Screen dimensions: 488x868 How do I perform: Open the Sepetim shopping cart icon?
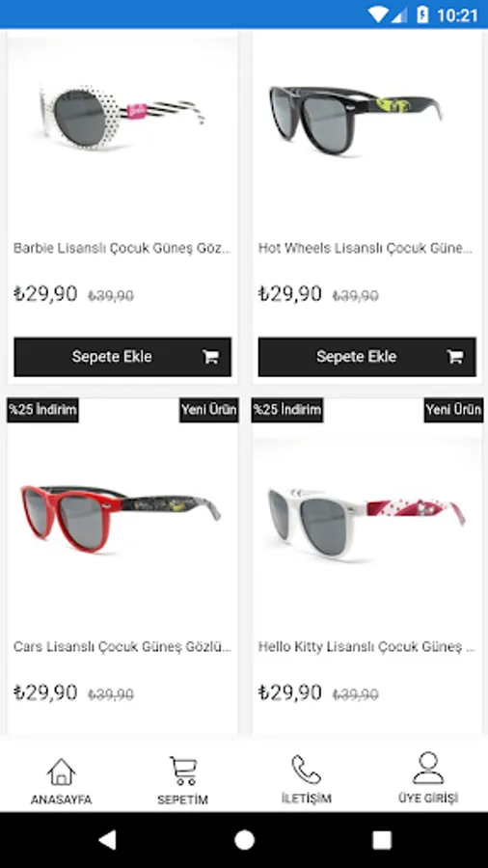click(x=183, y=771)
